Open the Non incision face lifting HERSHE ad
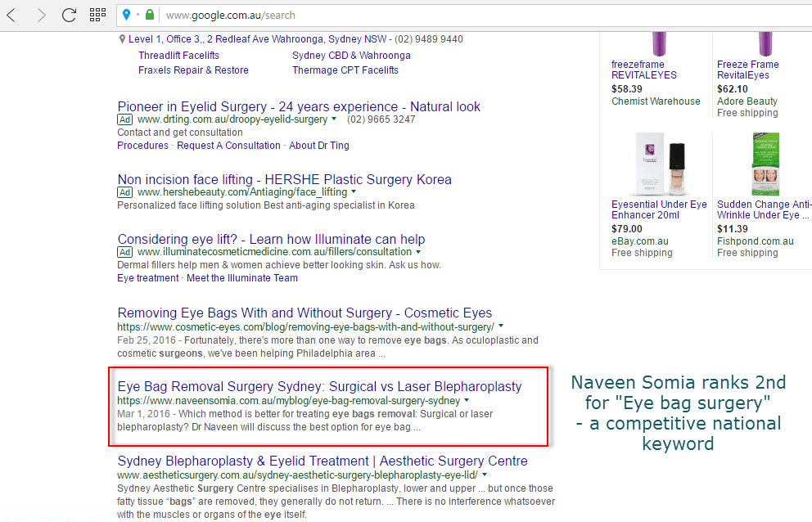This screenshot has height=522, width=812. tap(284, 180)
